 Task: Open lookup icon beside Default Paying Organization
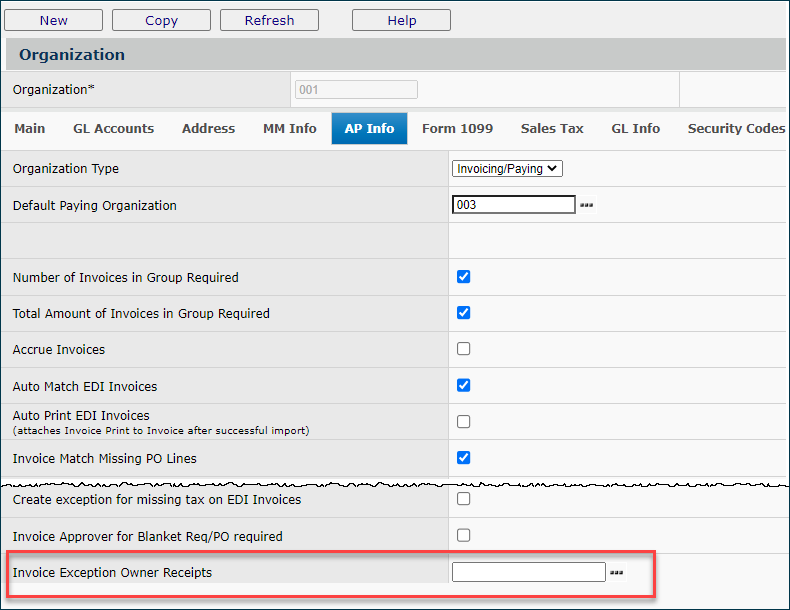(x=587, y=206)
